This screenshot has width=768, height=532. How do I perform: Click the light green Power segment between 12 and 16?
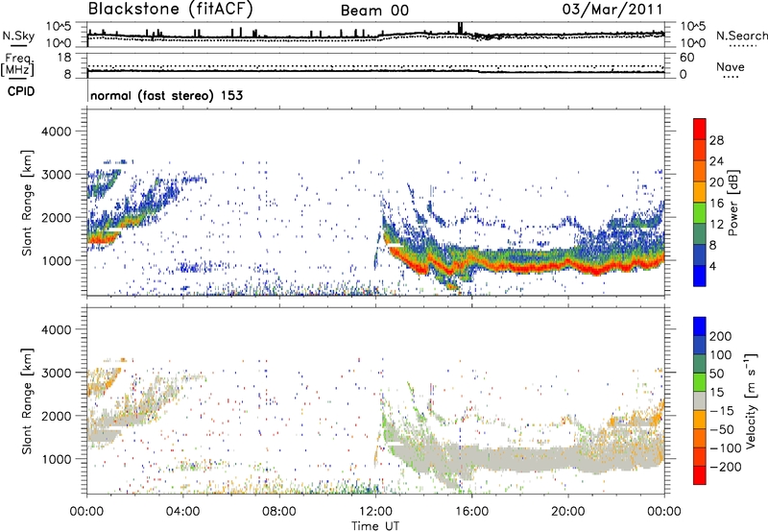coord(700,213)
